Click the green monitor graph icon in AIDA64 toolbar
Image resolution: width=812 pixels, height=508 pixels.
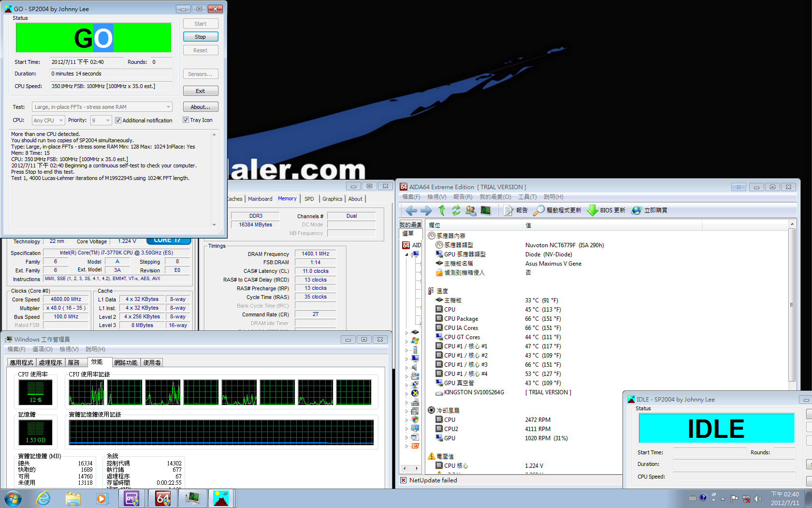(x=486, y=210)
